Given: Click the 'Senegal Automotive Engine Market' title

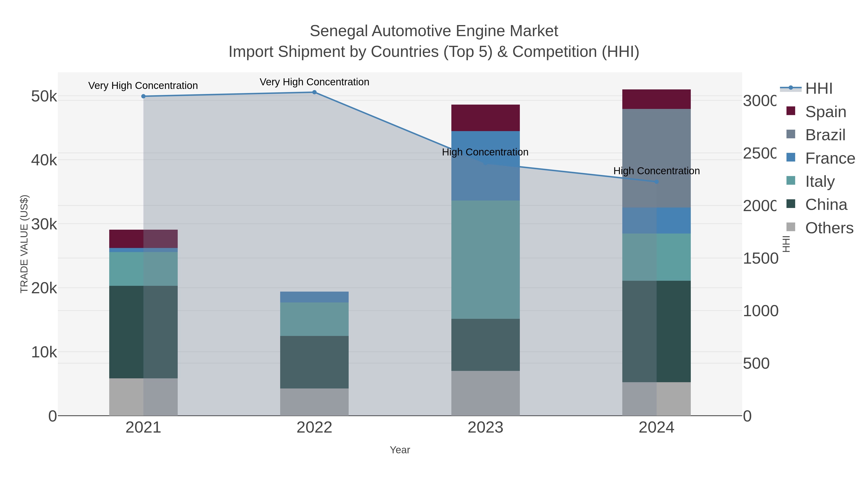Looking at the screenshot, I should click(434, 31).
